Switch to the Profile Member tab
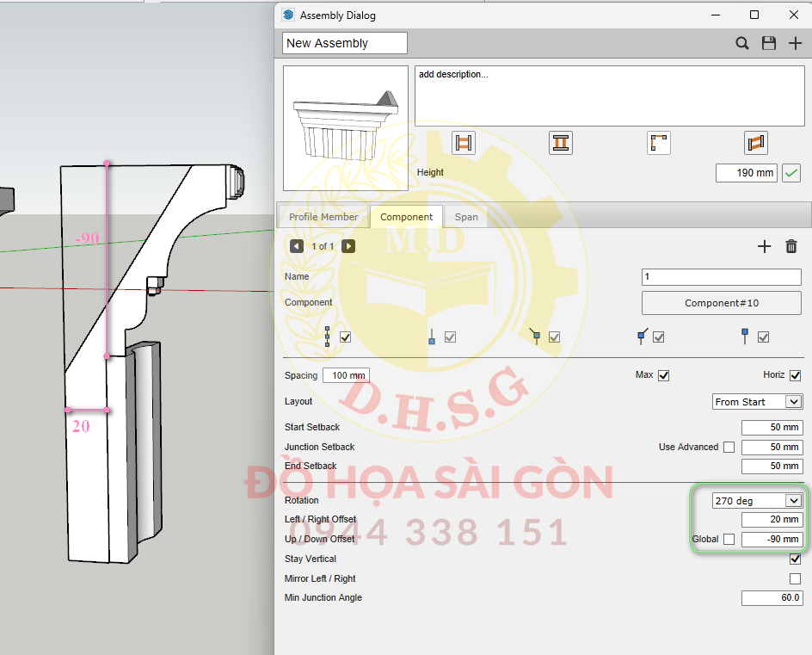This screenshot has width=812, height=655. (323, 217)
